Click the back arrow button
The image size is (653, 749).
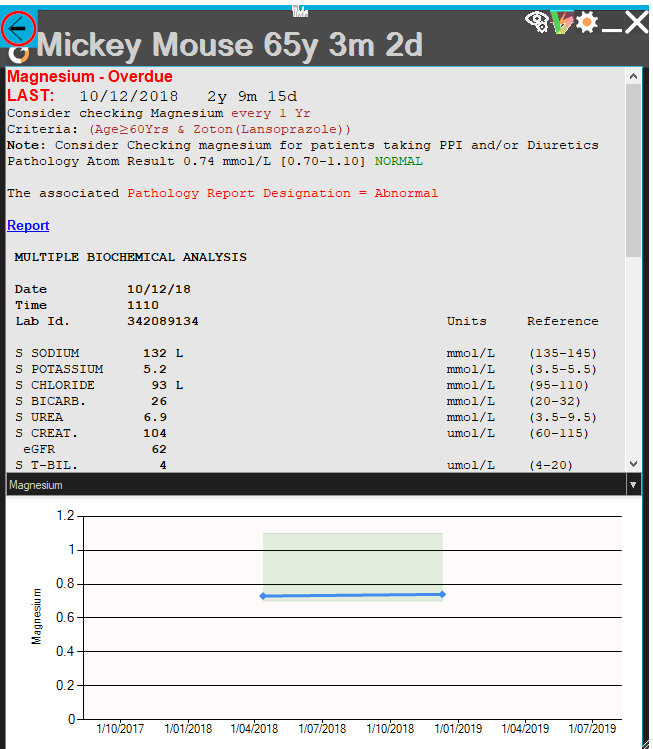18,27
